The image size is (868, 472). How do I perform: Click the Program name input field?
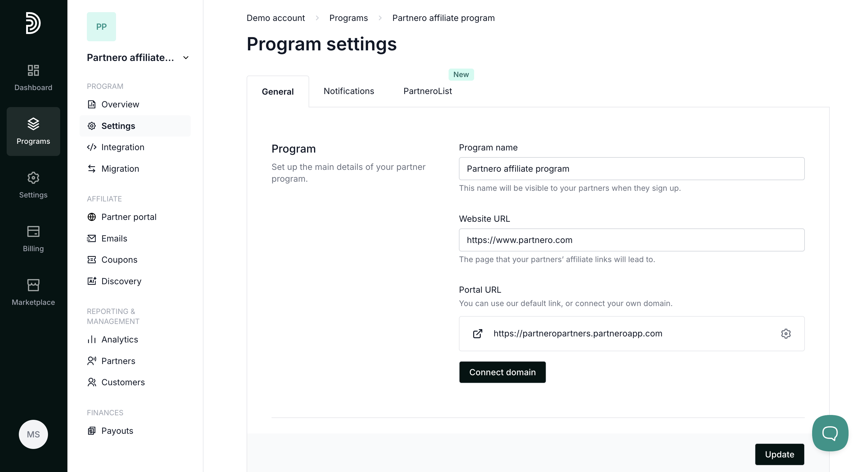point(631,169)
